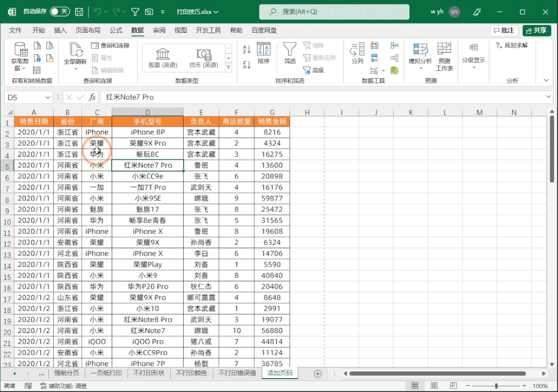Click the zoom in plus button
The height and width of the screenshot is (392, 558).
click(x=524, y=386)
